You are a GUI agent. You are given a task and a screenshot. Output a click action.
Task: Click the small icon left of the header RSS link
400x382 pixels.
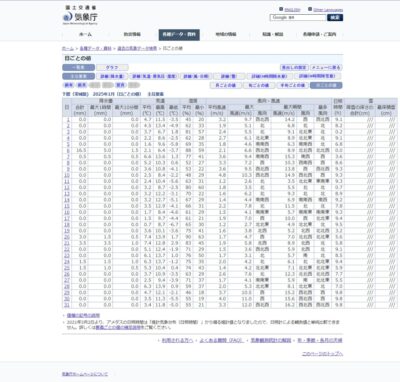pyautogui.click(x=281, y=9)
